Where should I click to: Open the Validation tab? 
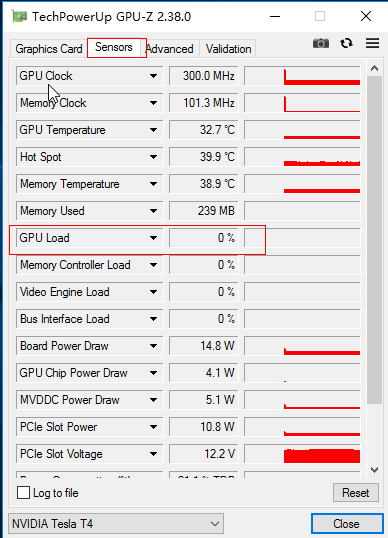pyautogui.click(x=228, y=49)
